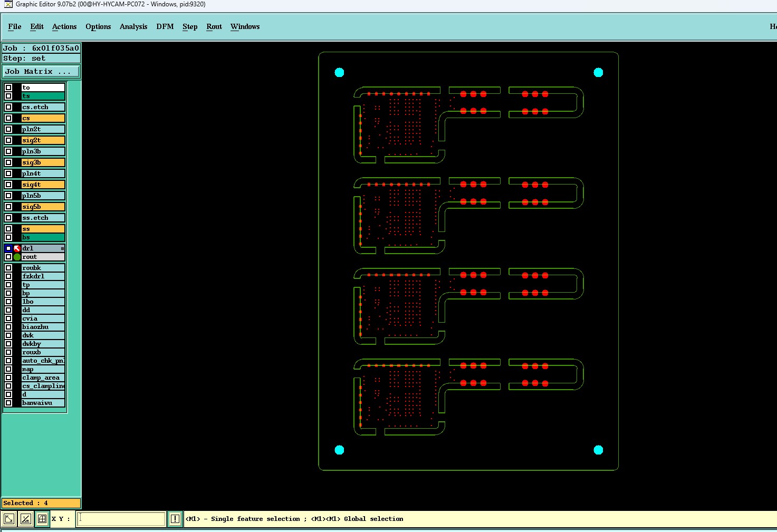Screen dimensions: 777x532
Task: Open the Edit menu
Action: (x=37, y=26)
